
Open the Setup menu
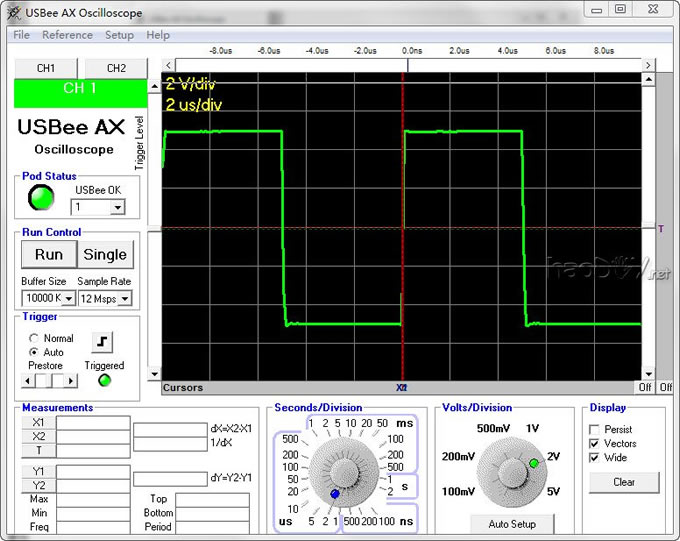coord(119,35)
